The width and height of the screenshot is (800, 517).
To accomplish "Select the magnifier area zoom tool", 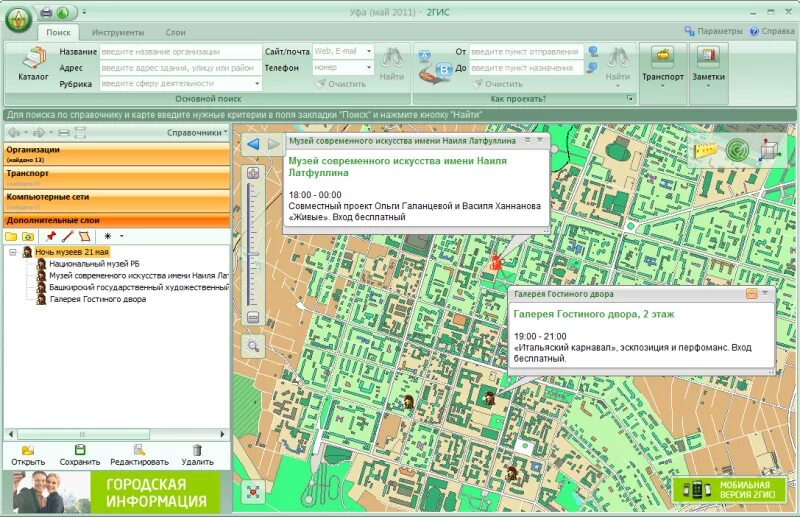I will point(253,347).
